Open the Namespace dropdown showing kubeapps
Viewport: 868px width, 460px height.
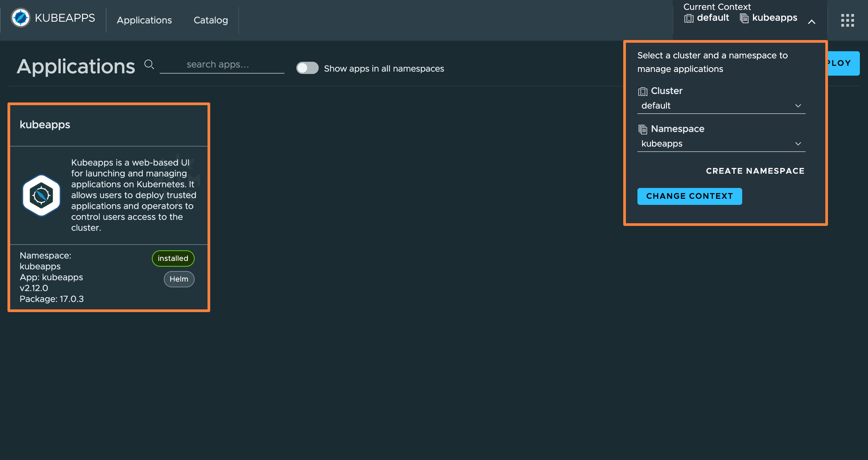(721, 144)
